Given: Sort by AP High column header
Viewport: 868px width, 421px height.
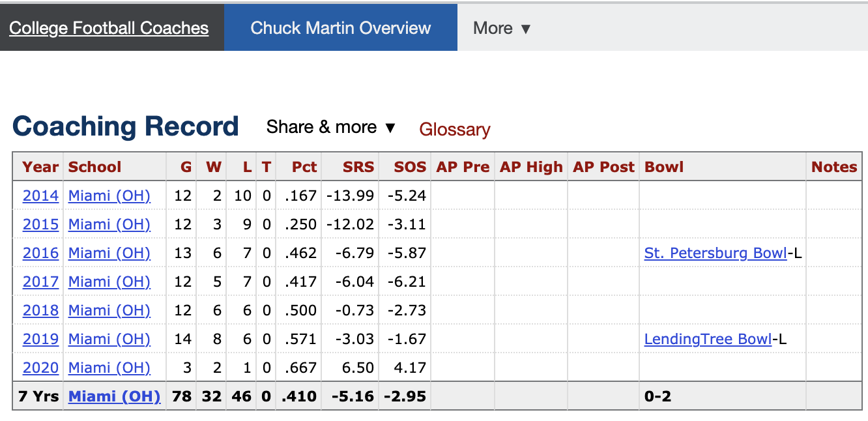Looking at the screenshot, I should pyautogui.click(x=531, y=167).
